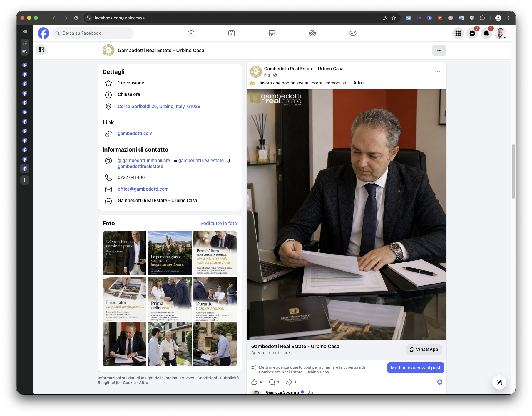Open L'Open House comincia prima photo

(x=124, y=253)
